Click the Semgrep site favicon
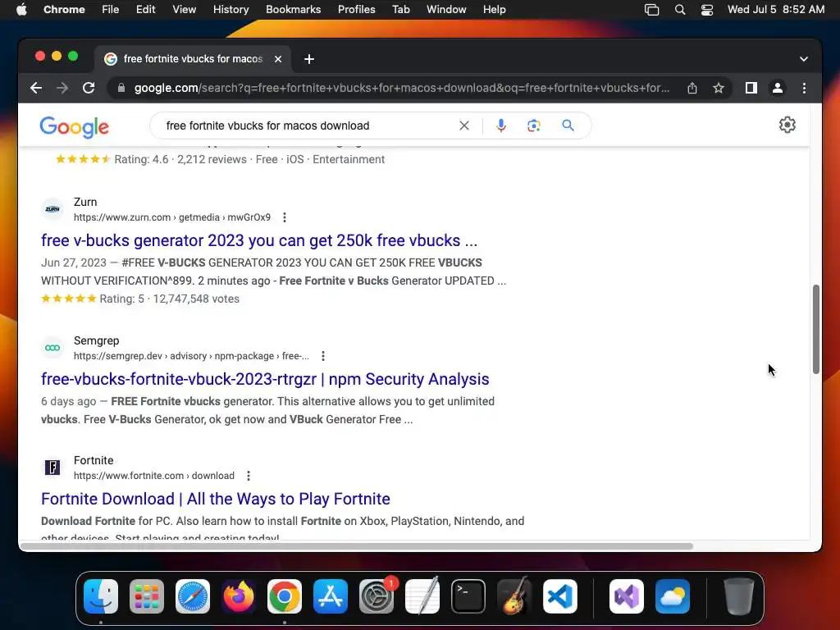This screenshot has width=840, height=630. 52,348
